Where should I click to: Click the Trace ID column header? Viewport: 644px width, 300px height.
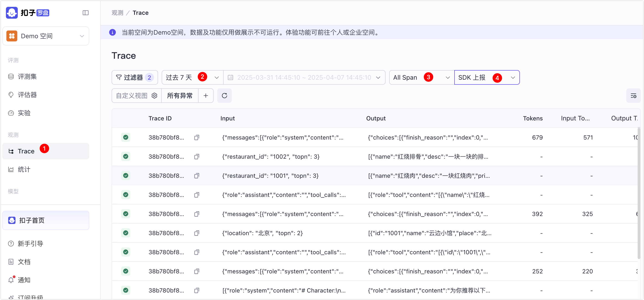coord(160,118)
